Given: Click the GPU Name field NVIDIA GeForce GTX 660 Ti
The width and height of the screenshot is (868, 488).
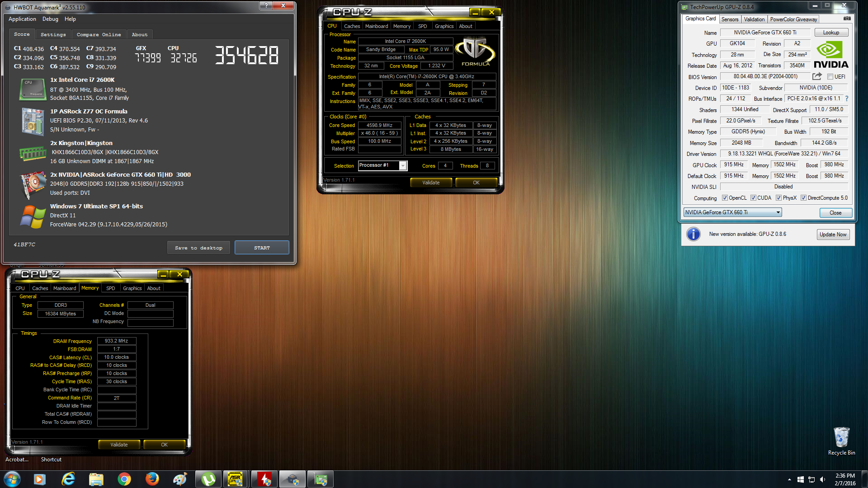Looking at the screenshot, I should tap(765, 33).
